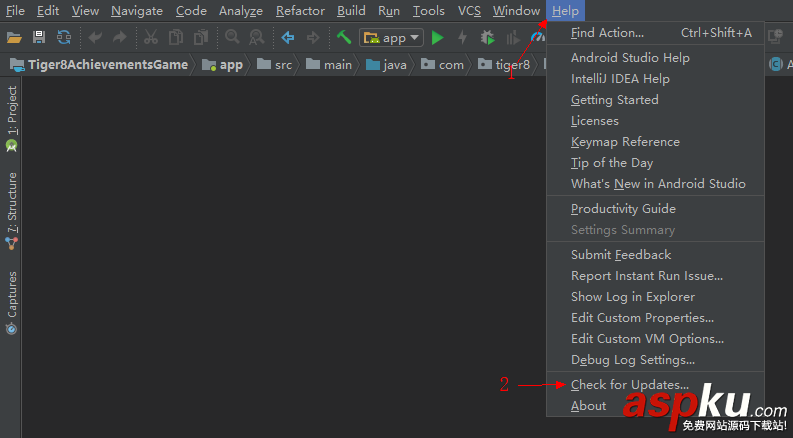
Task: Close the Help menu via its title
Action: click(x=565, y=11)
